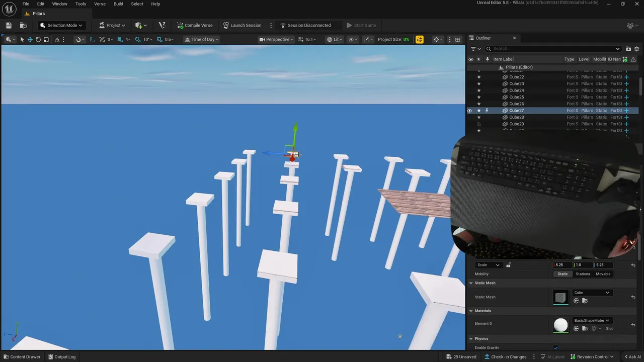This screenshot has height=362, width=644.
Task: Open the Content Drawer
Action: [22, 357]
